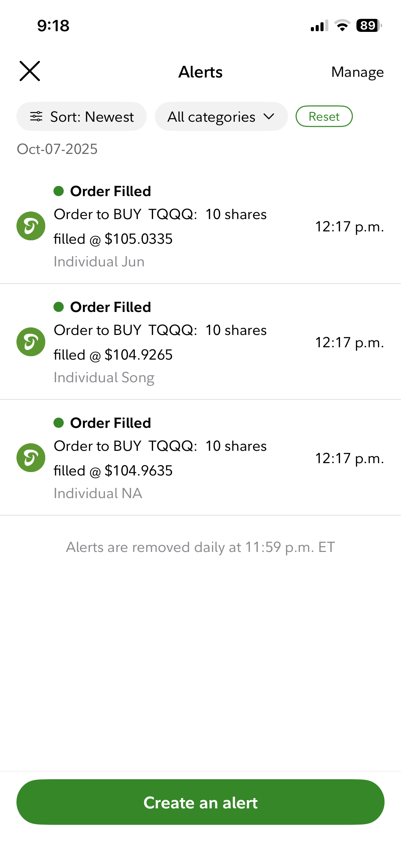The image size is (401, 868).
Task: Open Manage alerts settings
Action: coord(357,72)
